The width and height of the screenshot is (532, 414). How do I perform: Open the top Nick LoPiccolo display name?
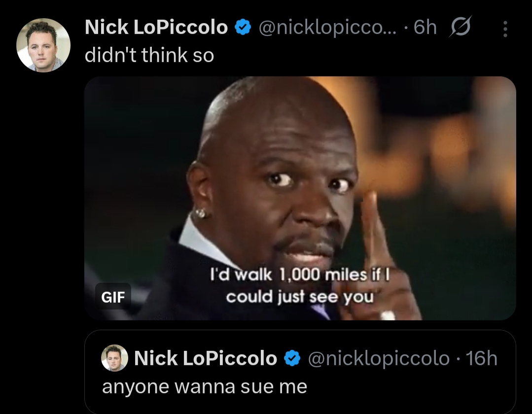pos(156,27)
